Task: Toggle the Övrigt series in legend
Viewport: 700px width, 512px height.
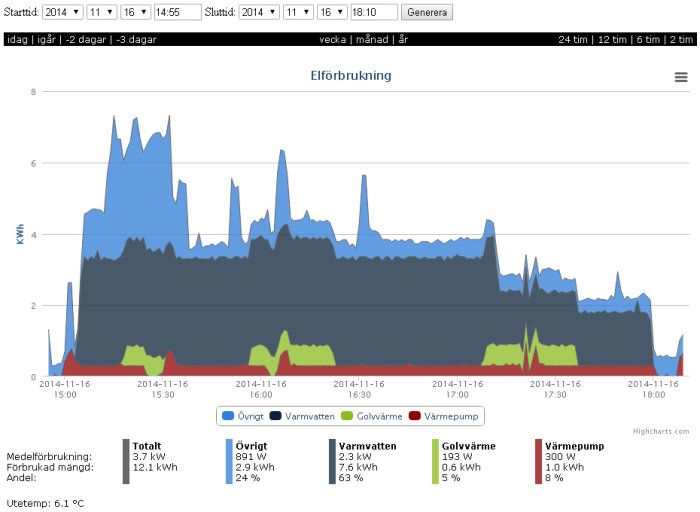Action: [242, 416]
